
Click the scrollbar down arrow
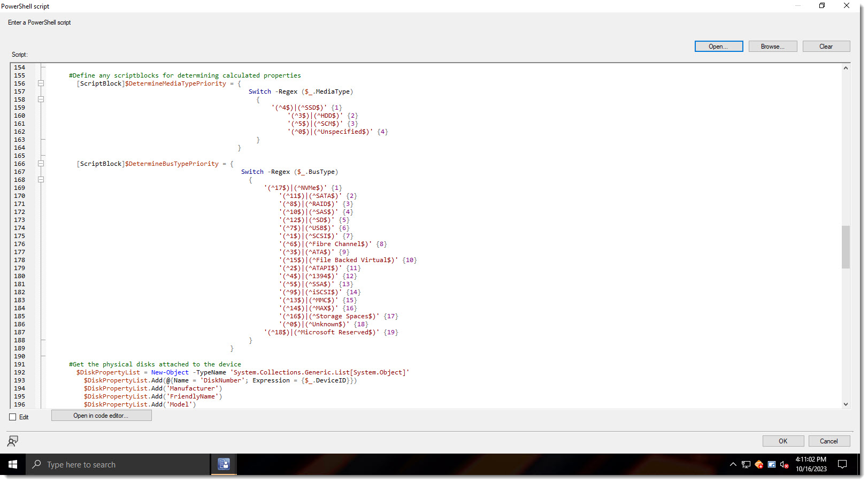(x=846, y=404)
